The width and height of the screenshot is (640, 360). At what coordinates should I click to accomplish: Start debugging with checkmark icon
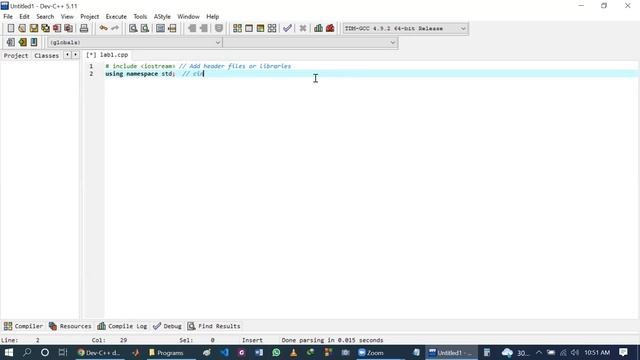coord(287,28)
